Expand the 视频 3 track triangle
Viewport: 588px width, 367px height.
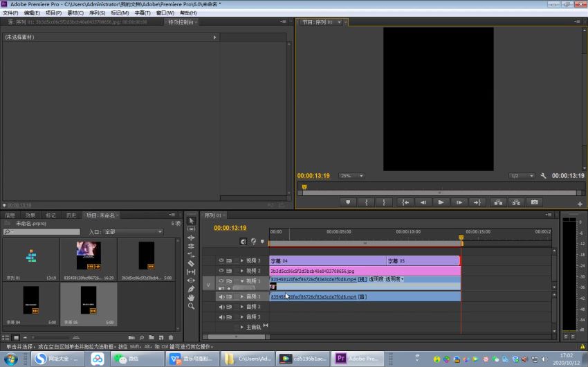point(242,260)
